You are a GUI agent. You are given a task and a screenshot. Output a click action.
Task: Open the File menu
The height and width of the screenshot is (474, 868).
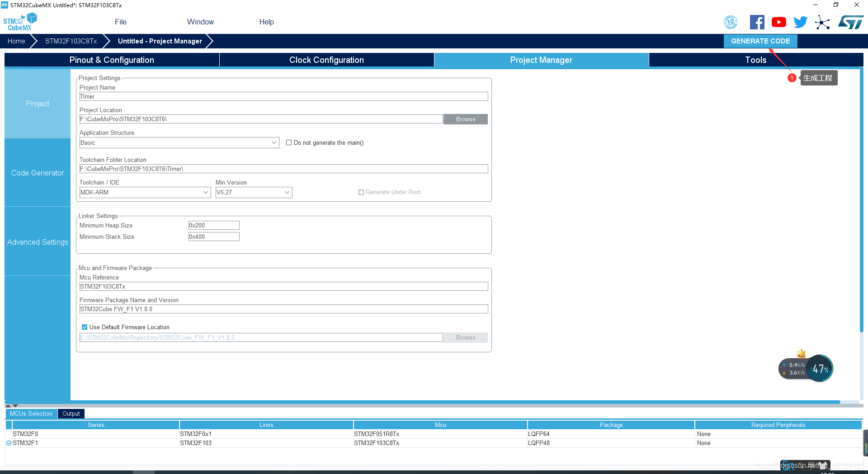click(x=121, y=22)
